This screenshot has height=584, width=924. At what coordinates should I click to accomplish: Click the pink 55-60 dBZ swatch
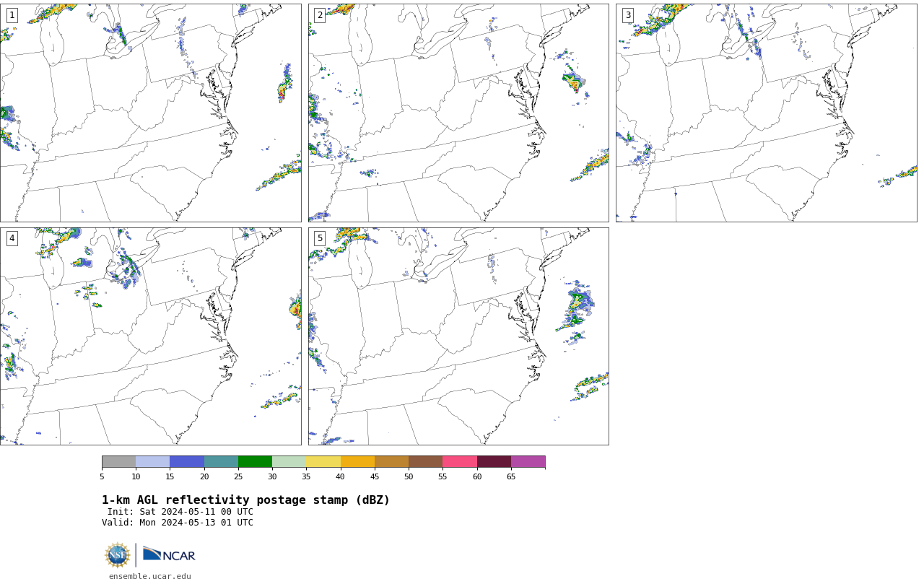pyautogui.click(x=460, y=462)
